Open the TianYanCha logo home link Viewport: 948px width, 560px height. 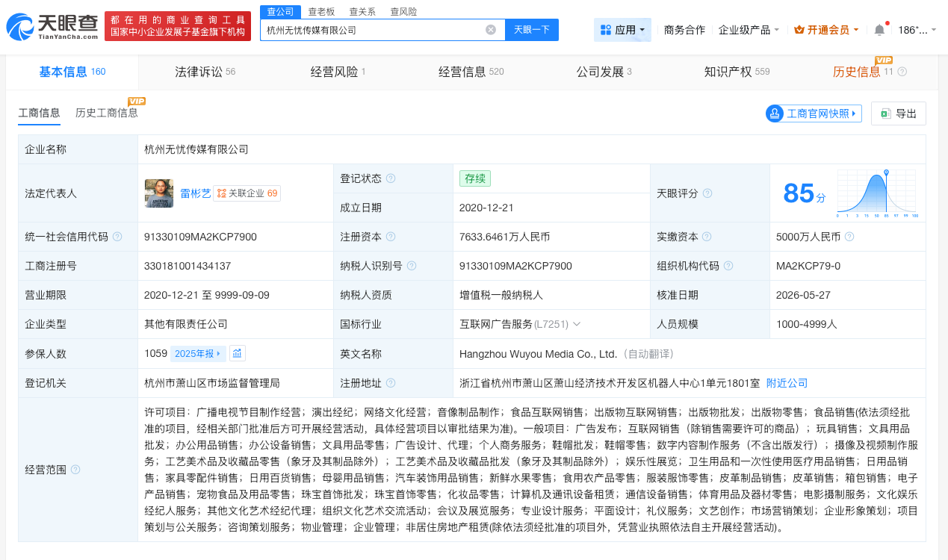(52, 27)
